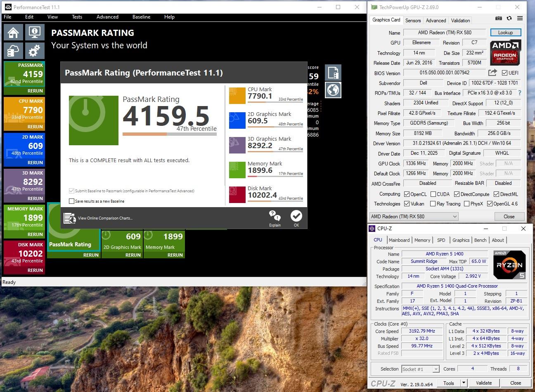Open cloud baseline management icon
535x392 pixels.
(x=13, y=51)
